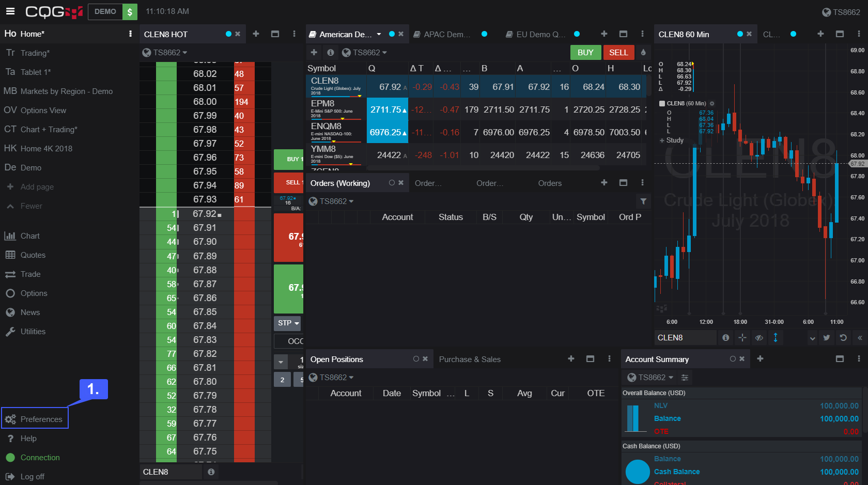This screenshot has width=868, height=485.
Task: Open the American Demo tab dropdown arrow
Action: coord(379,34)
